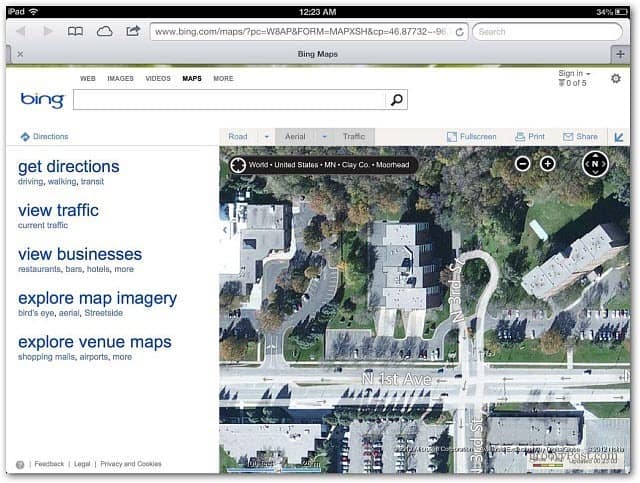Viewport: 640px width, 483px height.
Task: Click the collapse arrow icon beside Share
Action: (619, 137)
